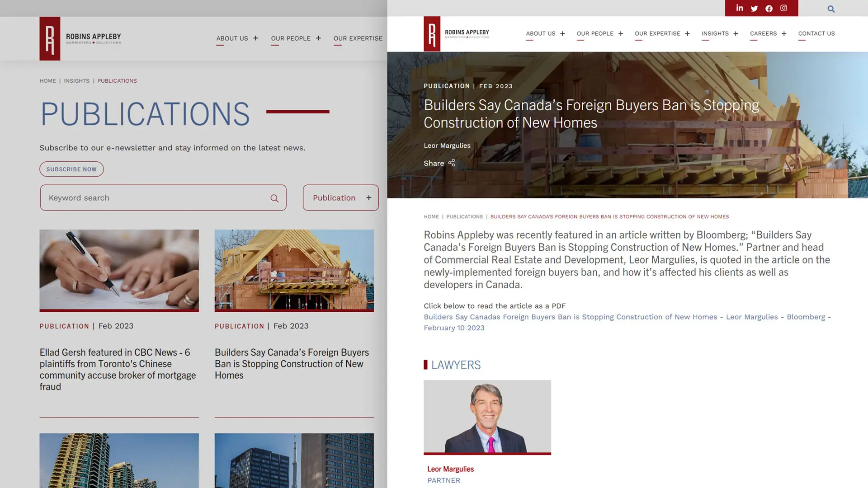Expand the Insights menu plus sign
This screenshot has height=488, width=868.
click(736, 33)
